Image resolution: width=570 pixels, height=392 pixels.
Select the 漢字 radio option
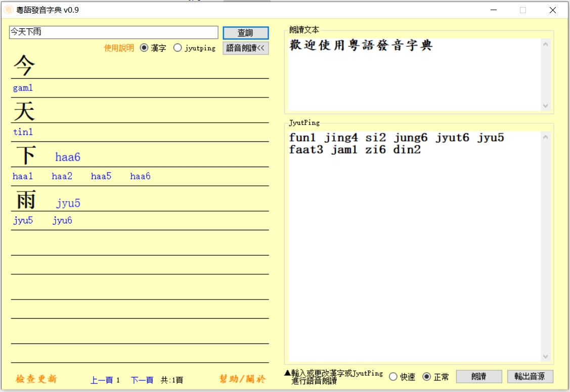144,48
